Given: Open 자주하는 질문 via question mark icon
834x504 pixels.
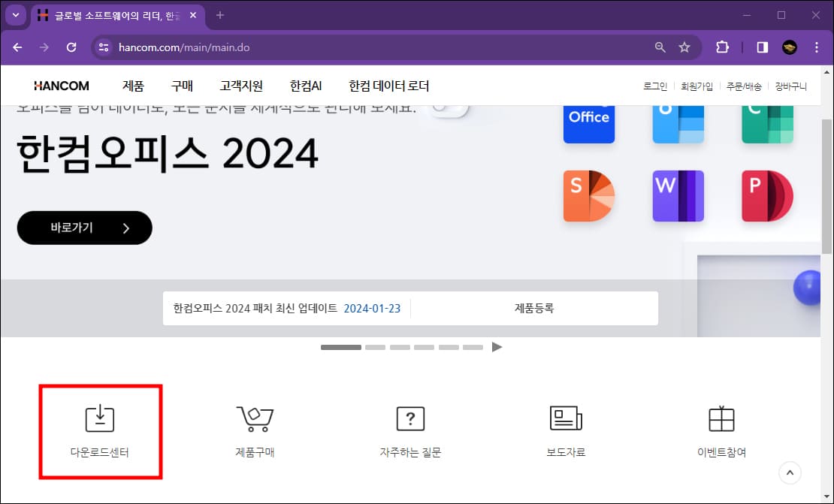Looking at the screenshot, I should [x=410, y=418].
